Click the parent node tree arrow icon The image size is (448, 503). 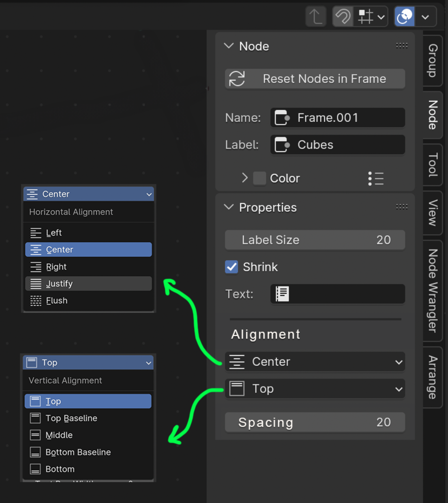tap(316, 16)
